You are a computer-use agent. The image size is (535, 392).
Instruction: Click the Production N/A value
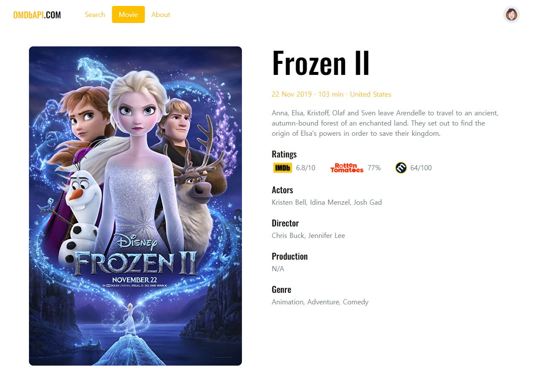tap(278, 269)
